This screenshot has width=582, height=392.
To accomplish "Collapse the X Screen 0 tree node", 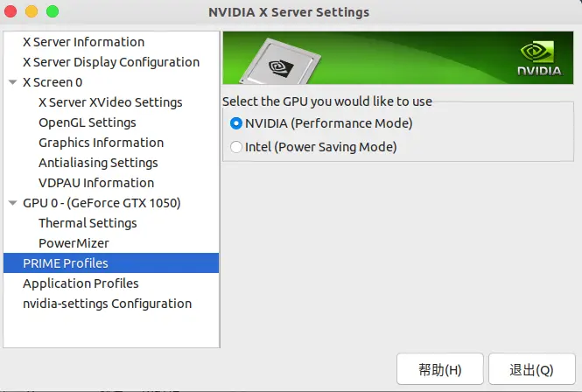I will coord(12,82).
